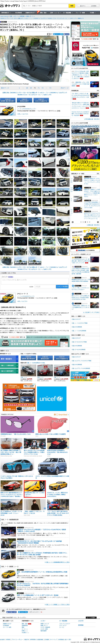Show next photo with right arrow on main image

(67, 58)
